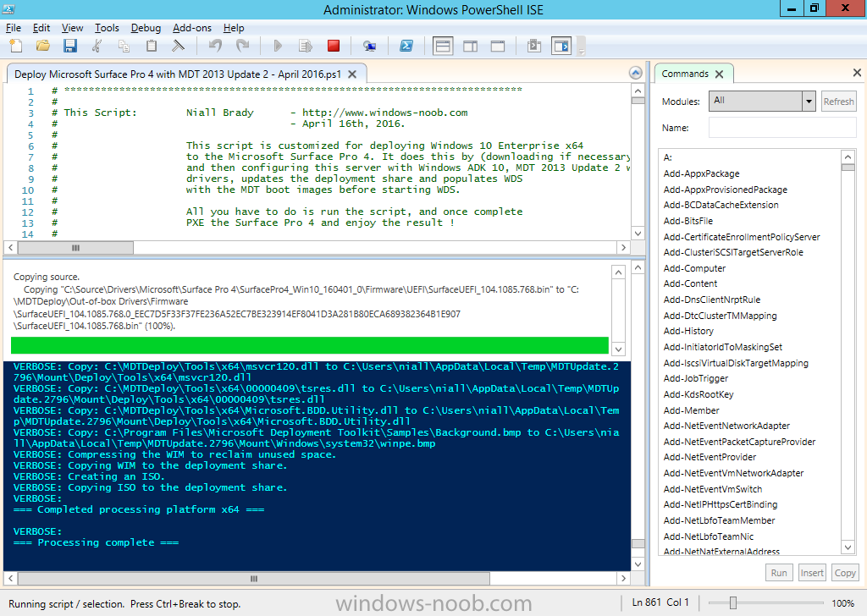Focus the Name input field
The height and width of the screenshot is (616, 867).
pos(782,128)
